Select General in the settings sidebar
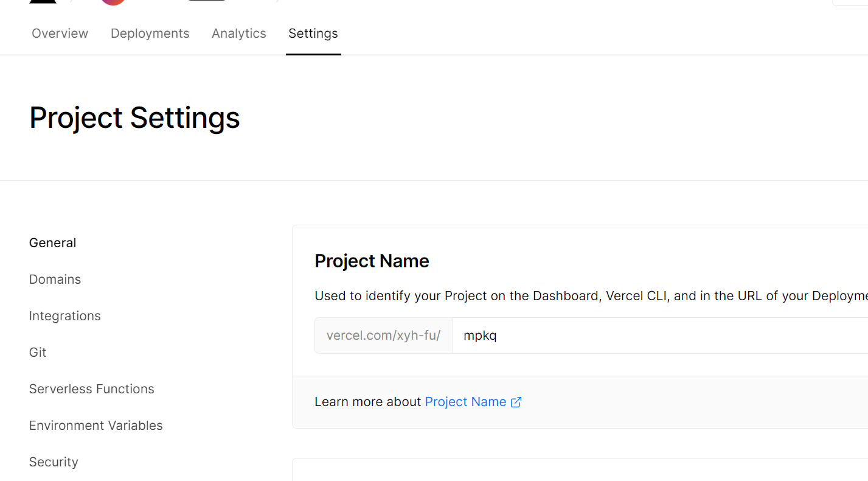 (52, 243)
